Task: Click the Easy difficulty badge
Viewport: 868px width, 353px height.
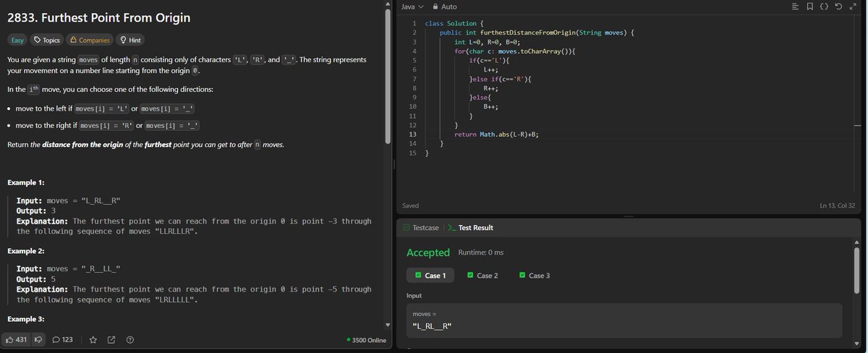Action: click(x=17, y=40)
